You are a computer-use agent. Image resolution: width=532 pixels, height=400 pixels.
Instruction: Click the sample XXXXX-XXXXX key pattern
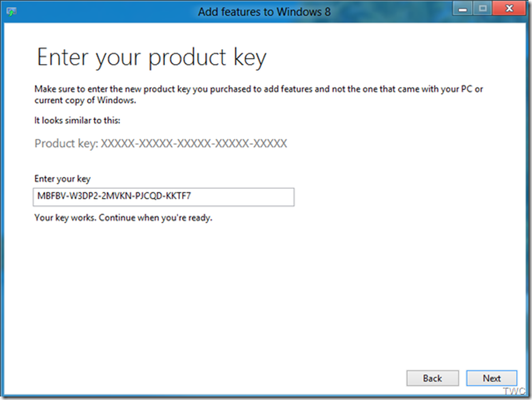pyautogui.click(x=194, y=144)
